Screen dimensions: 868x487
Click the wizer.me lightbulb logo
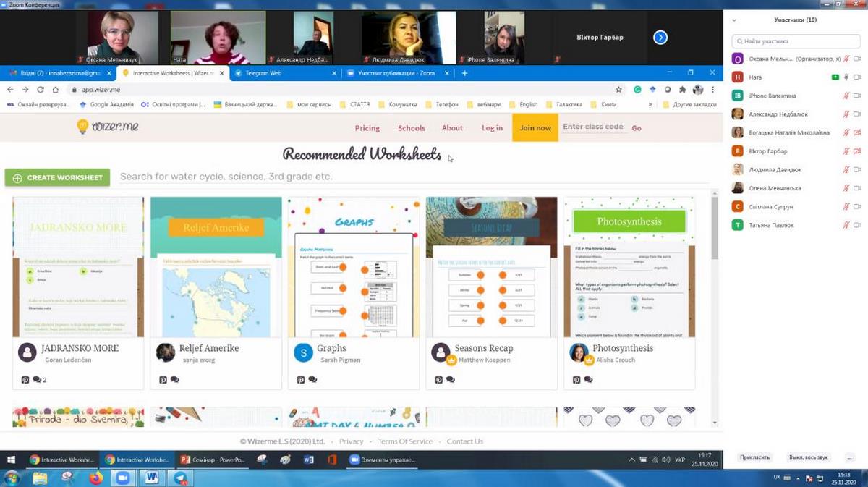pos(83,127)
